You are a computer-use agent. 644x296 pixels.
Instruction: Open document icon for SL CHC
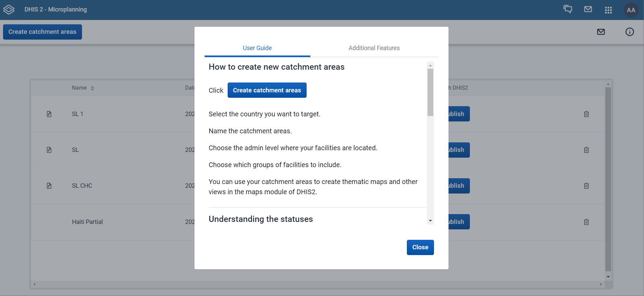click(x=49, y=186)
